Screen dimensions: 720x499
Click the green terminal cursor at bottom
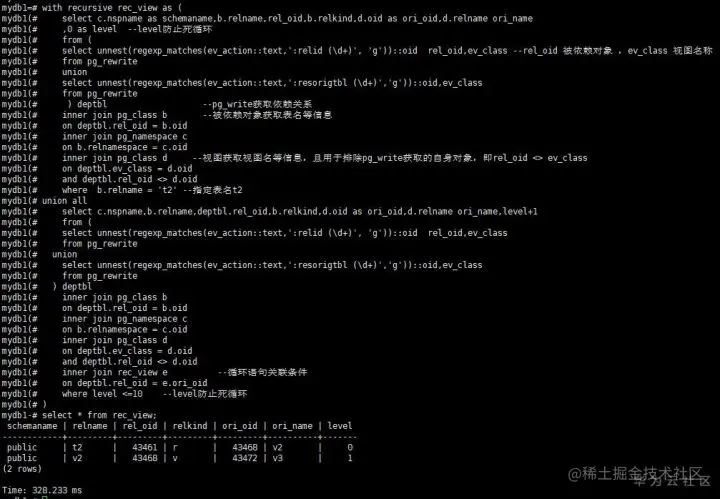tap(45, 497)
